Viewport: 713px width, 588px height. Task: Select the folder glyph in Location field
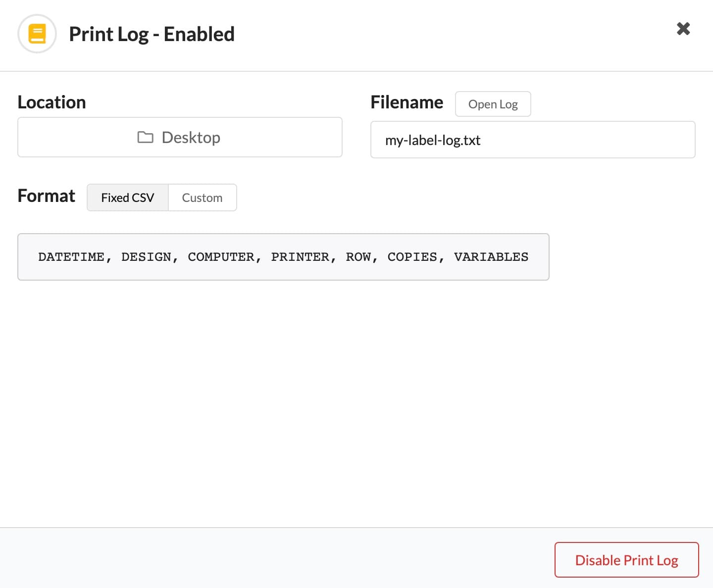(x=146, y=137)
